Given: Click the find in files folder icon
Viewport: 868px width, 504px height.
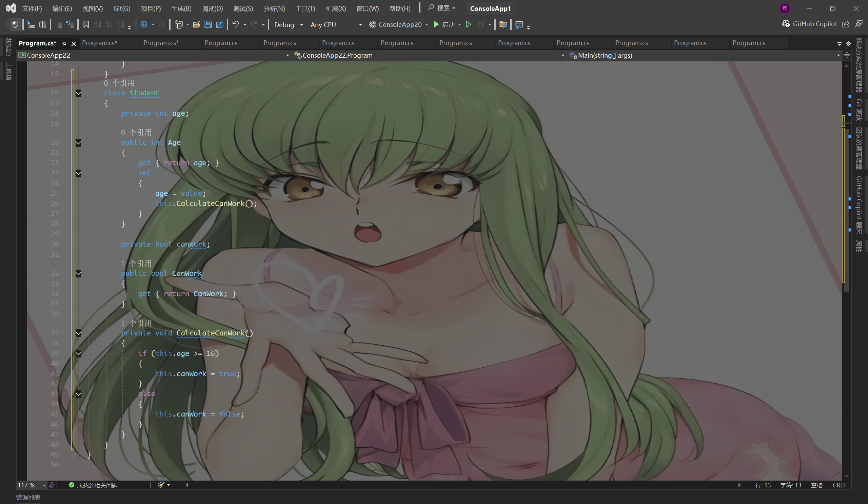Looking at the screenshot, I should click(x=503, y=24).
